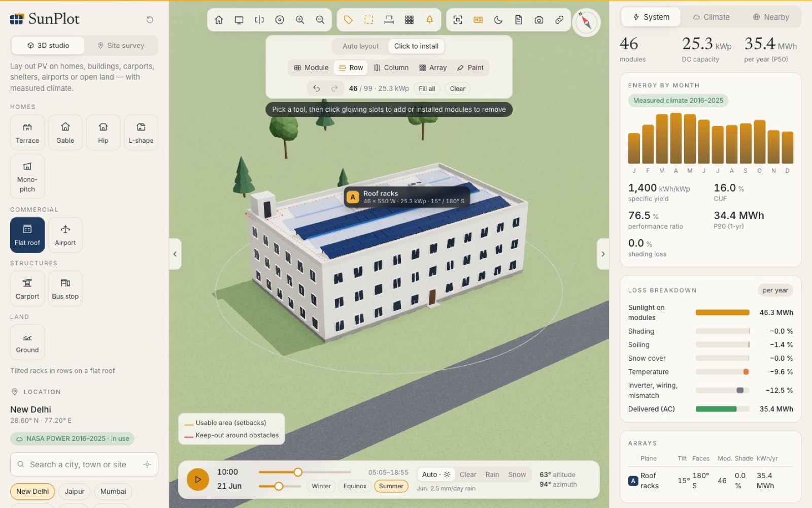Zoom in with the magnifier plus icon
Viewport: 812px width, 508px height.
click(x=300, y=20)
